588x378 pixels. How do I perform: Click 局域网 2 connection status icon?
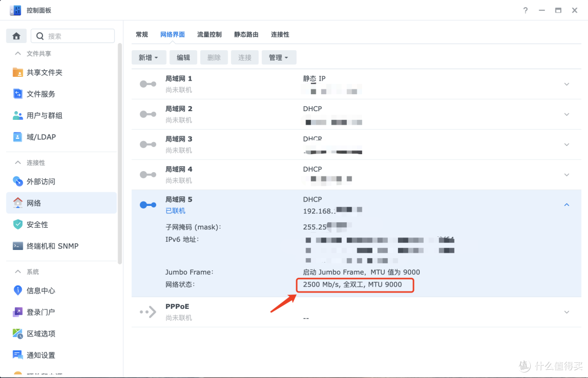(148, 114)
